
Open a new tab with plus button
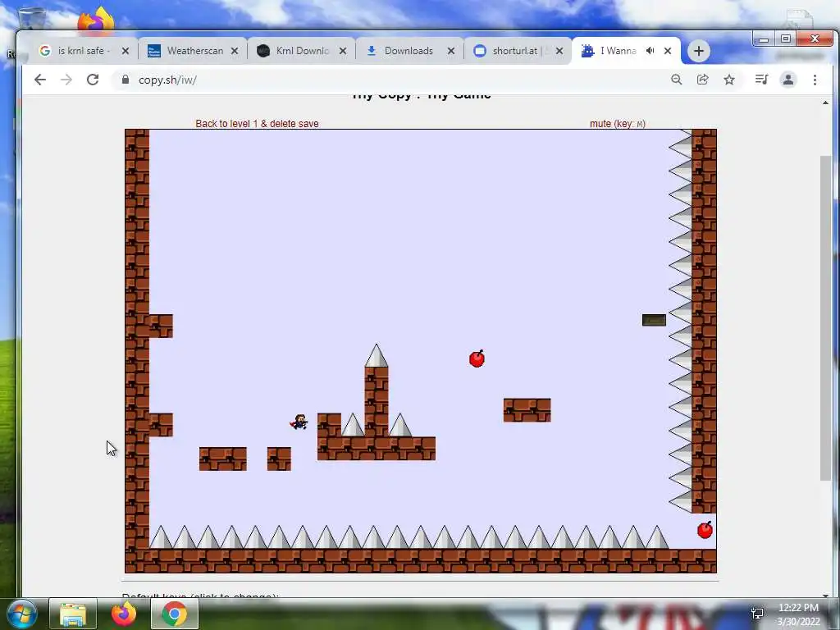tap(698, 51)
